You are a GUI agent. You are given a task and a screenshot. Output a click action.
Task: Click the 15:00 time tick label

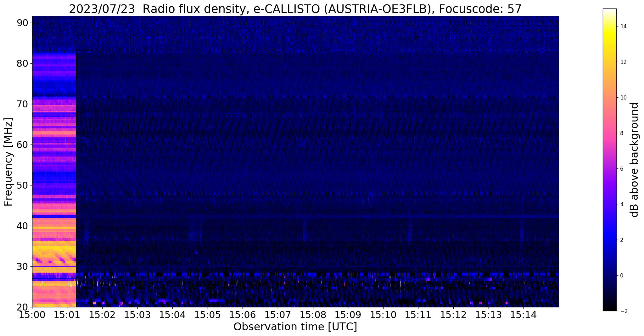[x=32, y=315]
